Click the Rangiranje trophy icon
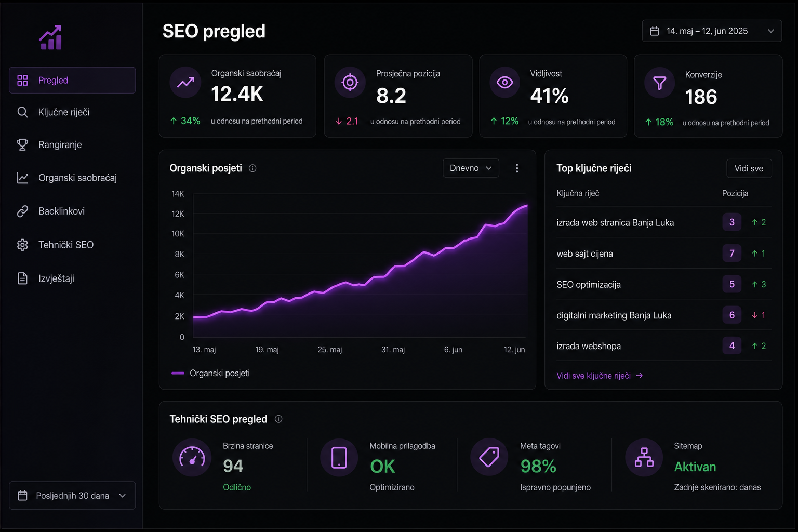Image resolution: width=798 pixels, height=532 pixels. point(22,144)
